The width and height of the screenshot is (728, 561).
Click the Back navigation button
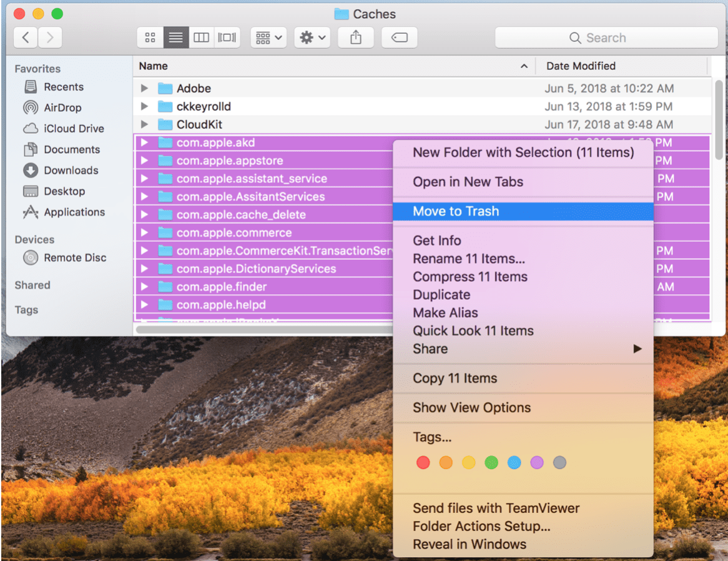pyautogui.click(x=25, y=37)
